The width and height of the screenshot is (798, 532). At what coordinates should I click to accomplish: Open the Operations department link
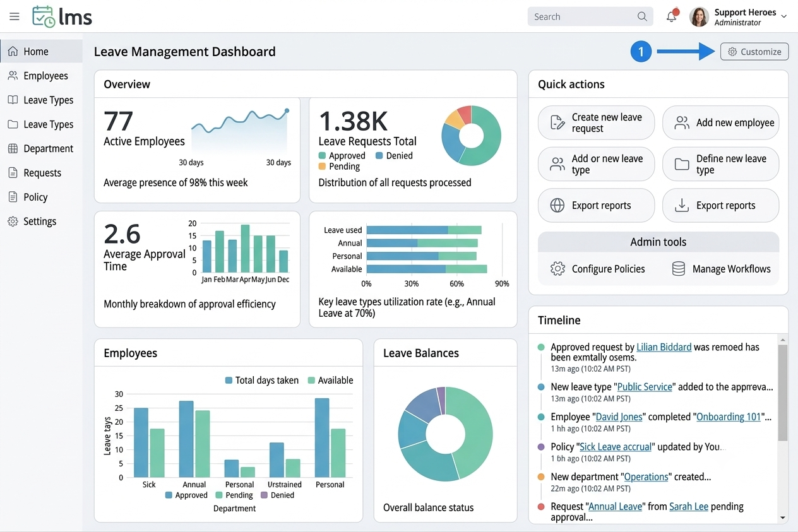tap(646, 477)
